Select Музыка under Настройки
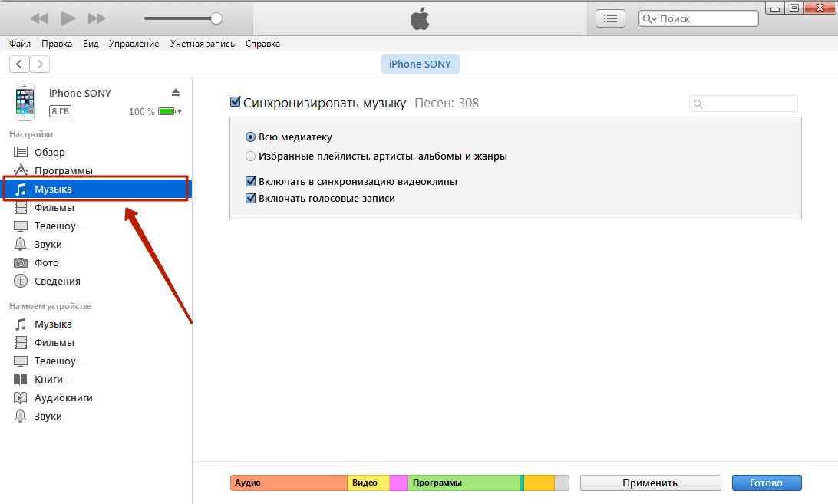This screenshot has width=838, height=504. click(96, 189)
